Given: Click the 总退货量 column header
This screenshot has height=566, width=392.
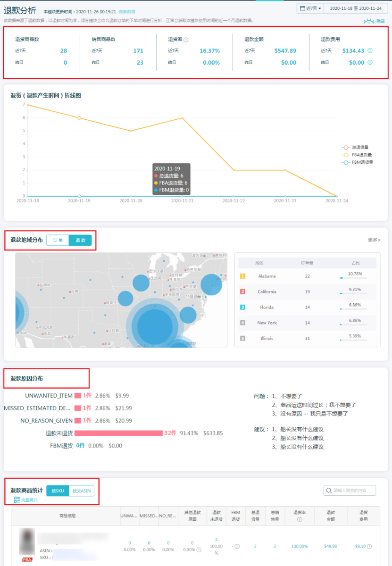Looking at the screenshot, I should [255, 516].
